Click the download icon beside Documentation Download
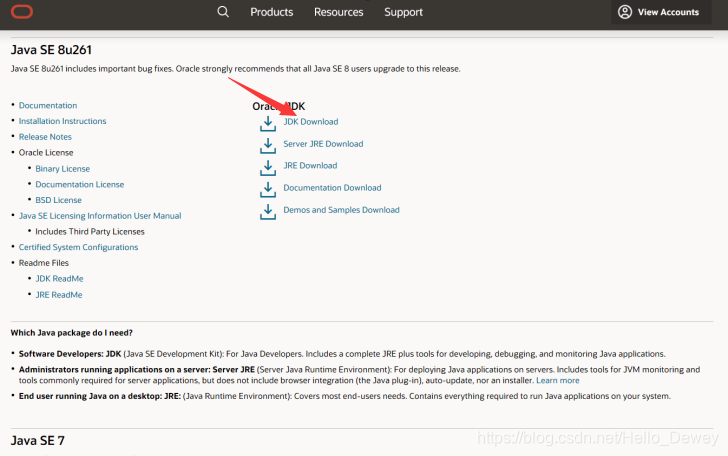 [x=268, y=189]
